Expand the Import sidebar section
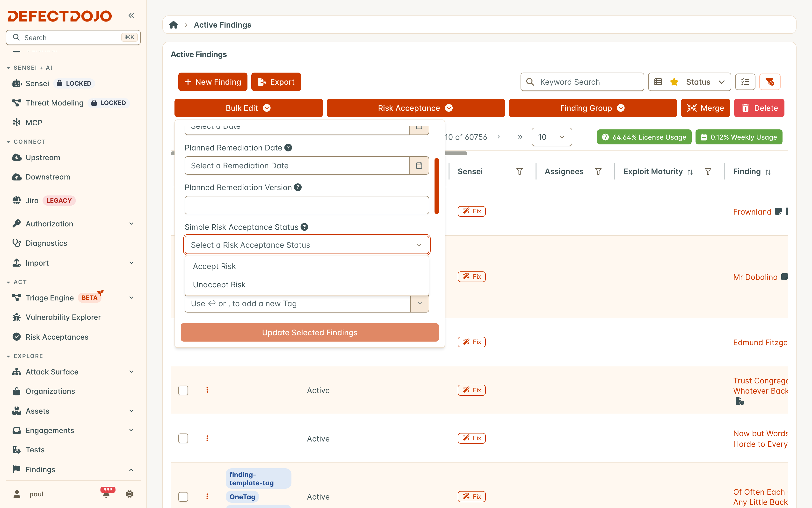This screenshot has width=812, height=508. [x=73, y=263]
